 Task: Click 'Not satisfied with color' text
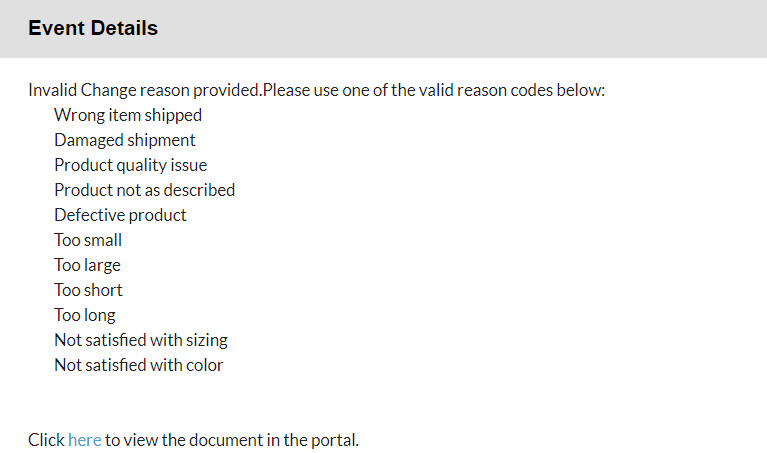(138, 365)
